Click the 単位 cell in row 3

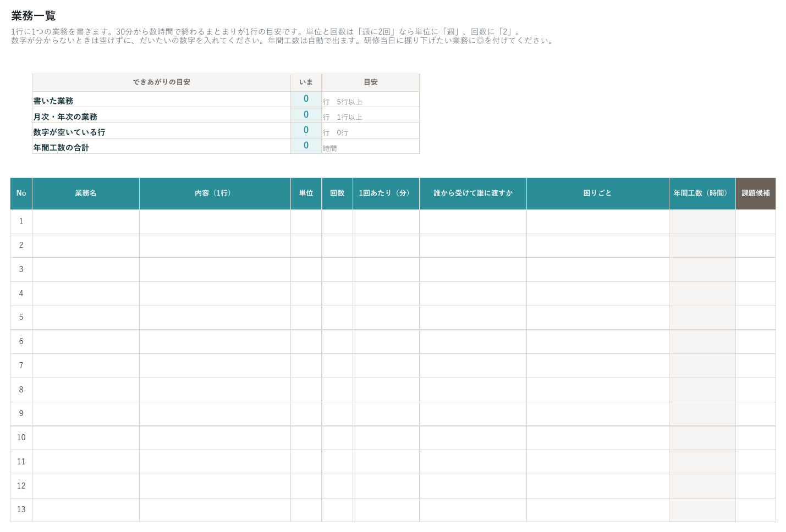(306, 270)
